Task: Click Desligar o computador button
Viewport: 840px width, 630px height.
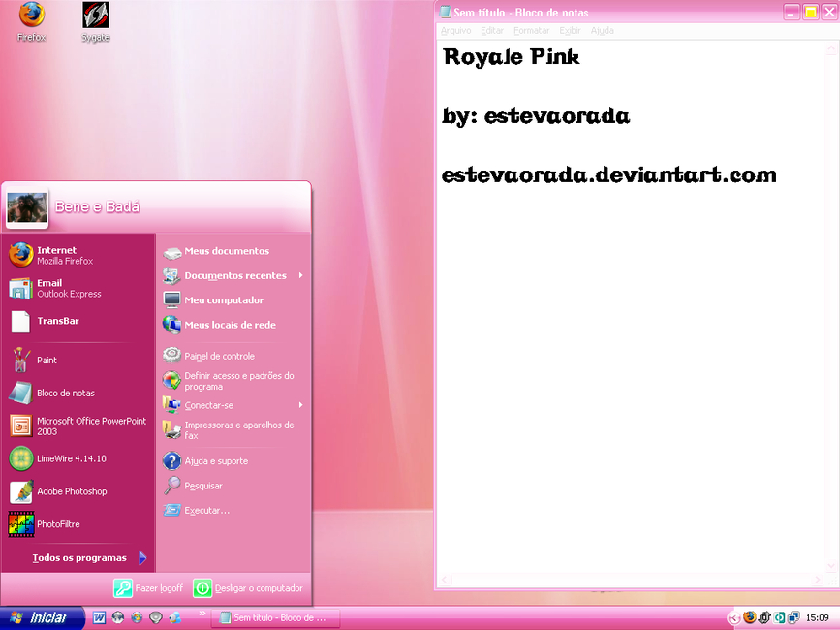Action: [248, 588]
